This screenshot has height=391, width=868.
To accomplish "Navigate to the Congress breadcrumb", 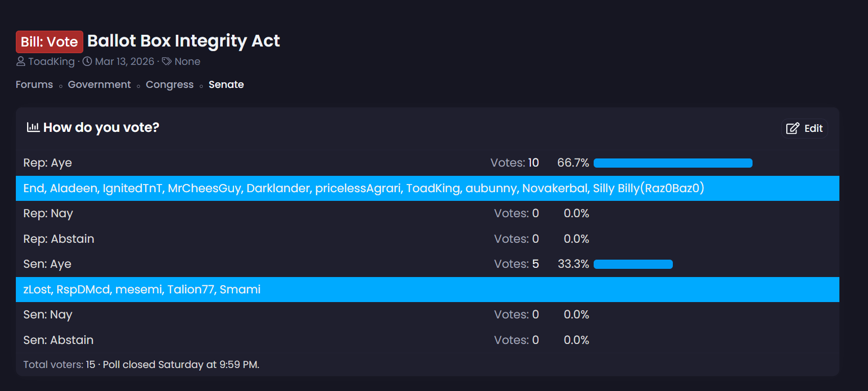I will point(170,84).
